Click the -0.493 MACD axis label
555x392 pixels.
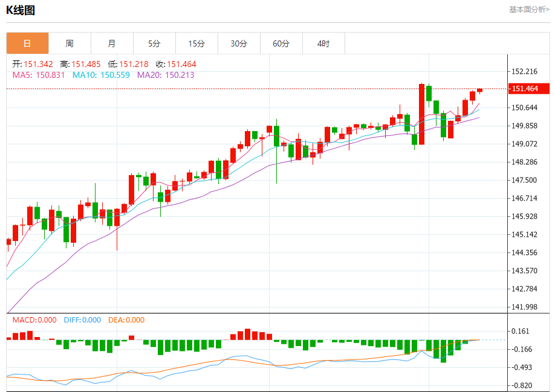(522, 367)
